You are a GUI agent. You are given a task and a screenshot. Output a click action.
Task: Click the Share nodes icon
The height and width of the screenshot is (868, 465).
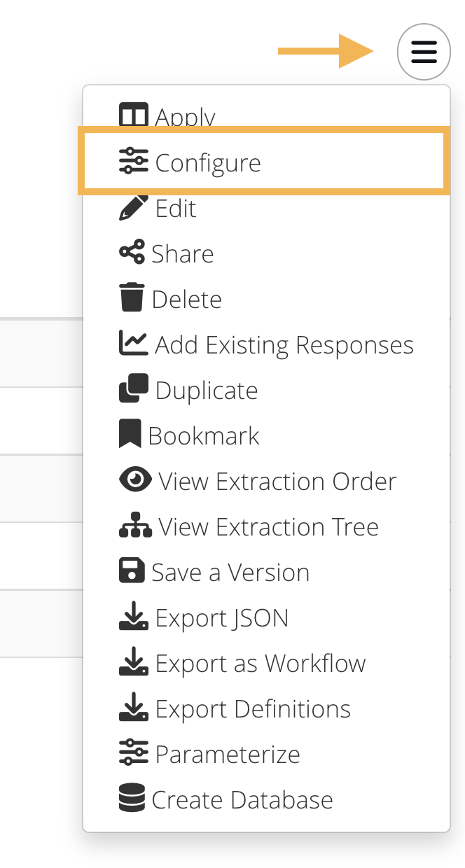[132, 253]
